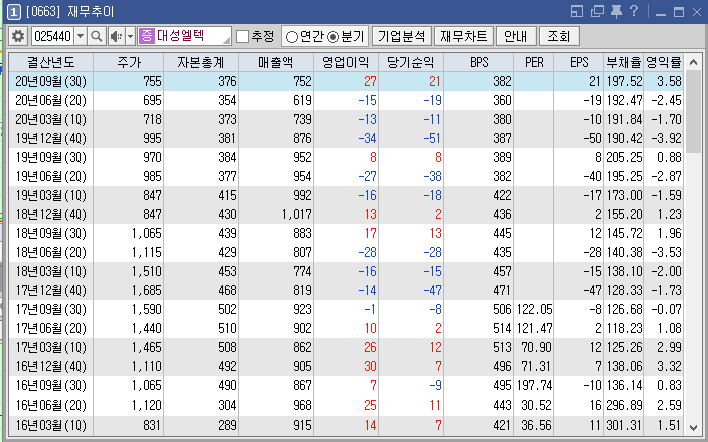Select the 분기 radio button
The height and width of the screenshot is (442, 708).
[x=333, y=37]
